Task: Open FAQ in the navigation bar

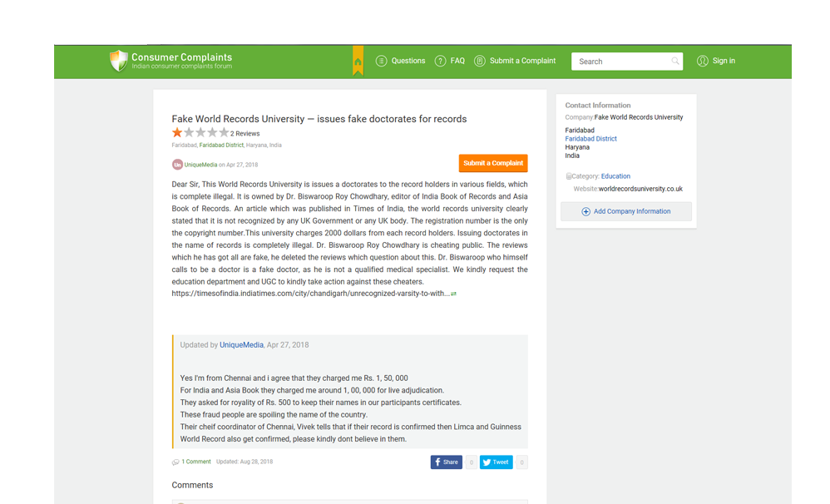Action: 457,61
